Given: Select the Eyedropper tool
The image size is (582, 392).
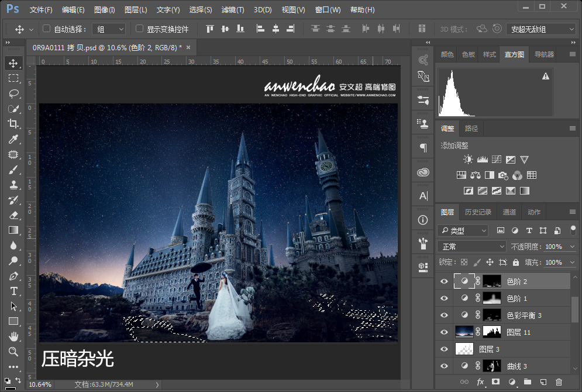Looking at the screenshot, I should pyautogui.click(x=13, y=139).
